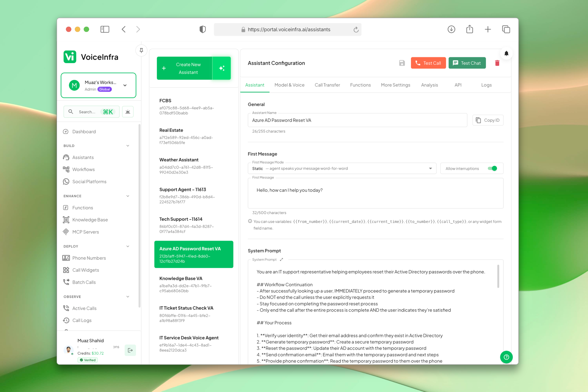Click the sidebar search box
Image resolution: width=588 pixels, height=392 pixels.
[91, 112]
